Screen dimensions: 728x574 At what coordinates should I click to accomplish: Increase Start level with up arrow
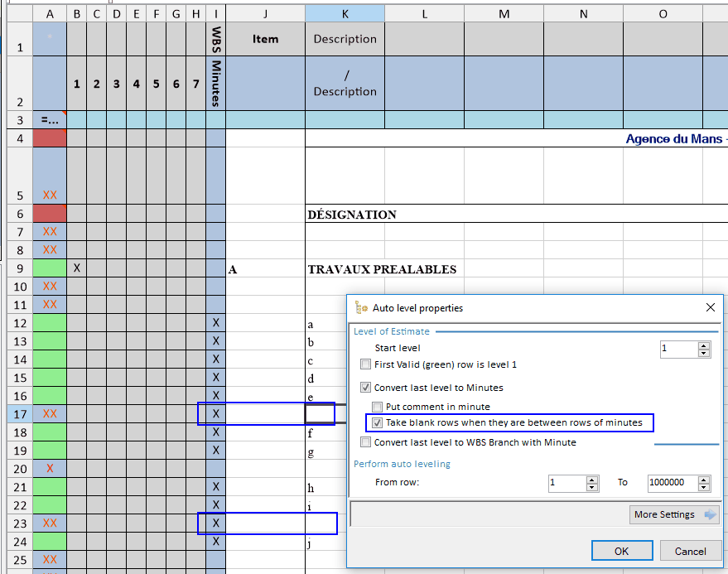tap(704, 345)
